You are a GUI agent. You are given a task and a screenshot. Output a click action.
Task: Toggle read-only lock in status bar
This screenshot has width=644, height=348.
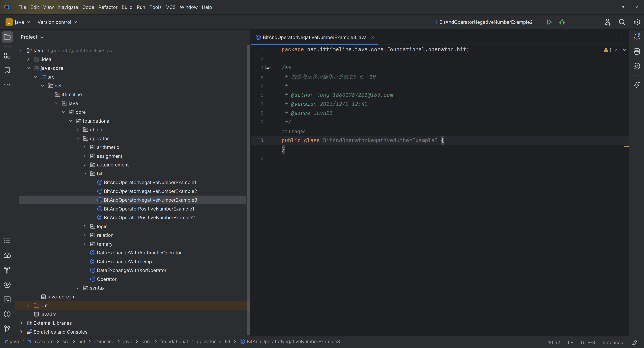coord(634,342)
